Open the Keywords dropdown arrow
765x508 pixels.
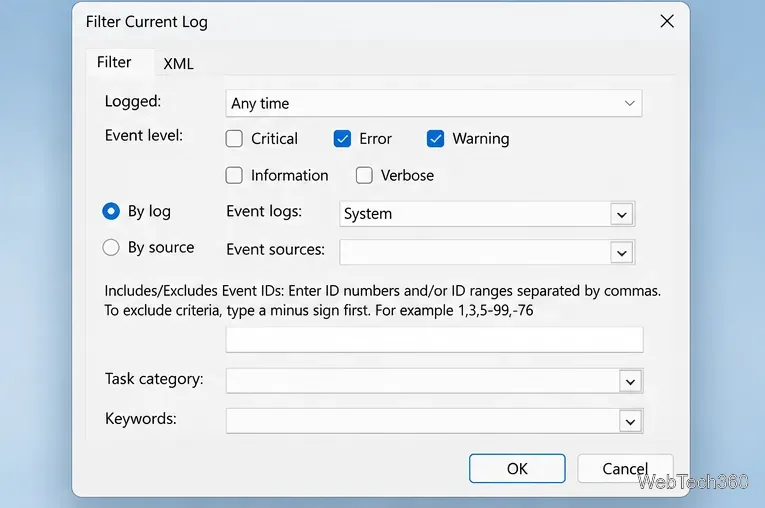coord(630,422)
